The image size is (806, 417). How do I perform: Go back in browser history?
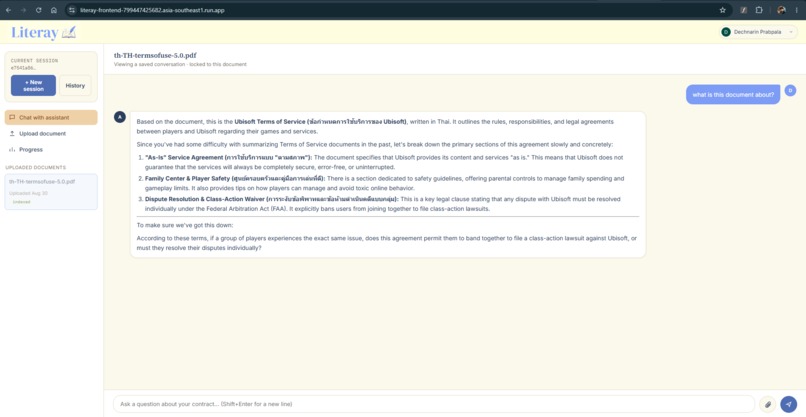click(8, 10)
